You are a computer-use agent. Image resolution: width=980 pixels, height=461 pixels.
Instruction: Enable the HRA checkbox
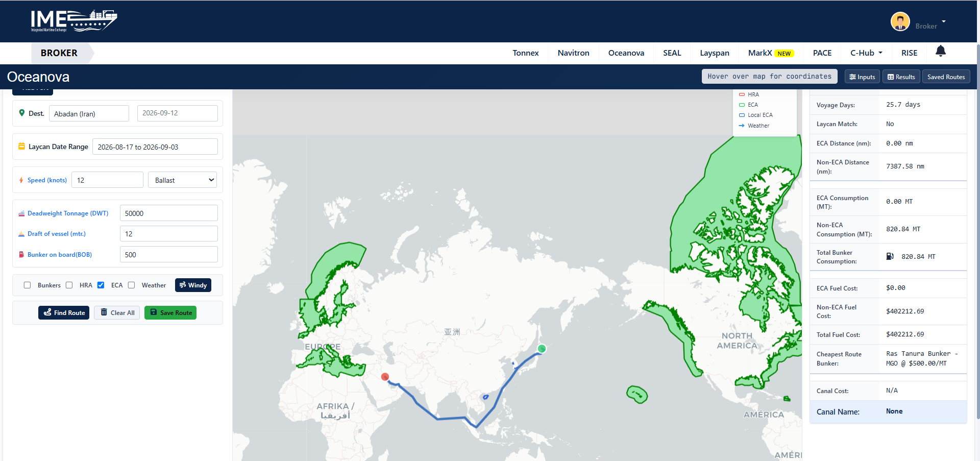point(69,285)
